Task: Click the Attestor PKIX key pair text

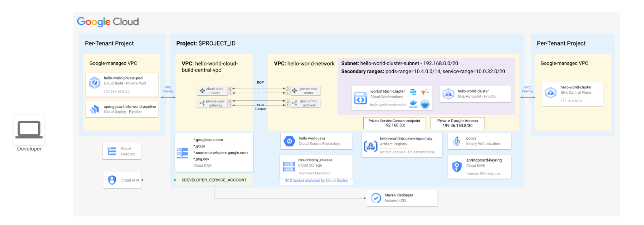Action: (483, 174)
